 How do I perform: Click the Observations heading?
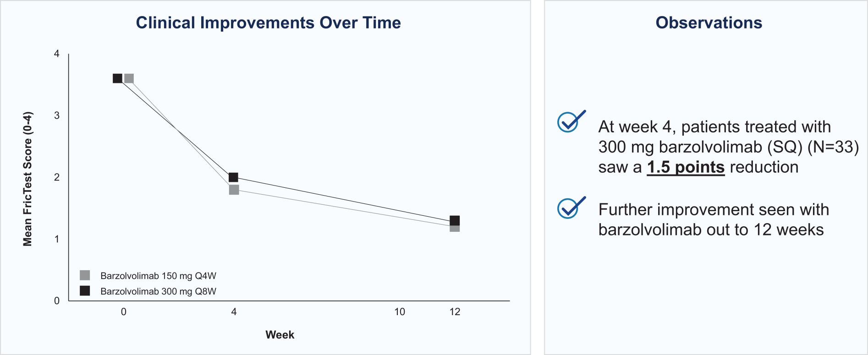click(709, 23)
